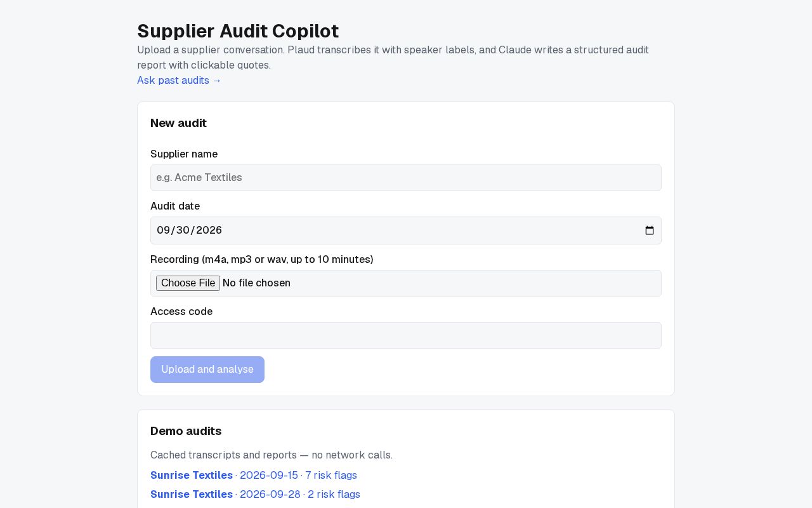Click the cached transcripts description text
The width and height of the screenshot is (812, 508).
[272, 455]
